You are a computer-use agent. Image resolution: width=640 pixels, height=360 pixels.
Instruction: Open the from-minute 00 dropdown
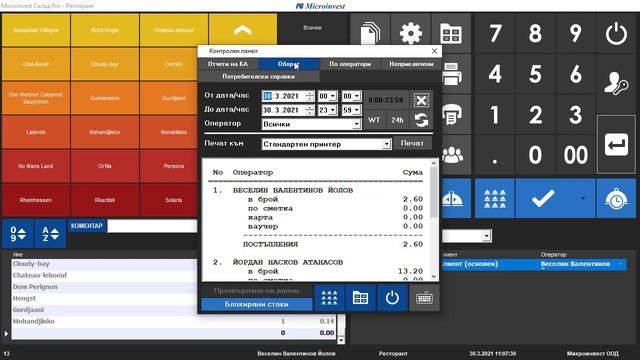coord(357,96)
